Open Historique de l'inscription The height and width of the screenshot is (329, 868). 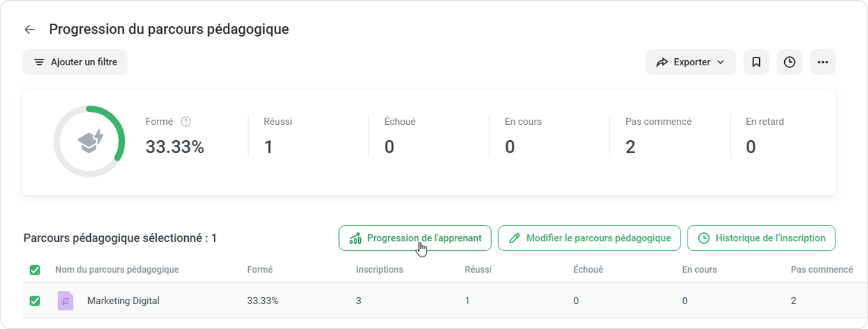click(x=761, y=238)
